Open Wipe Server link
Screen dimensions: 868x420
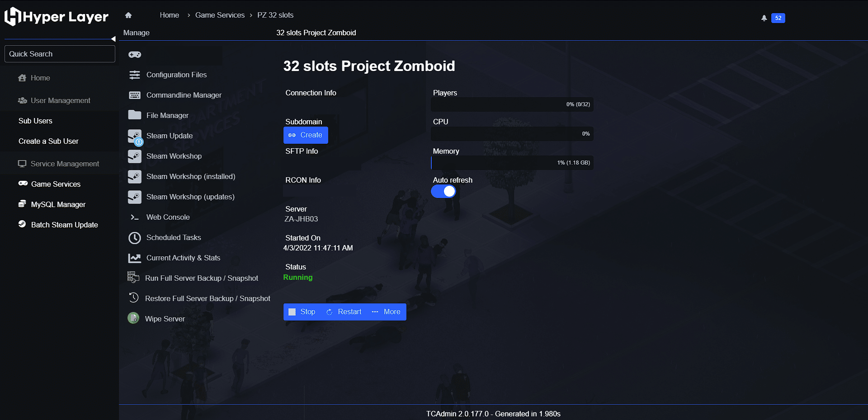coord(165,319)
